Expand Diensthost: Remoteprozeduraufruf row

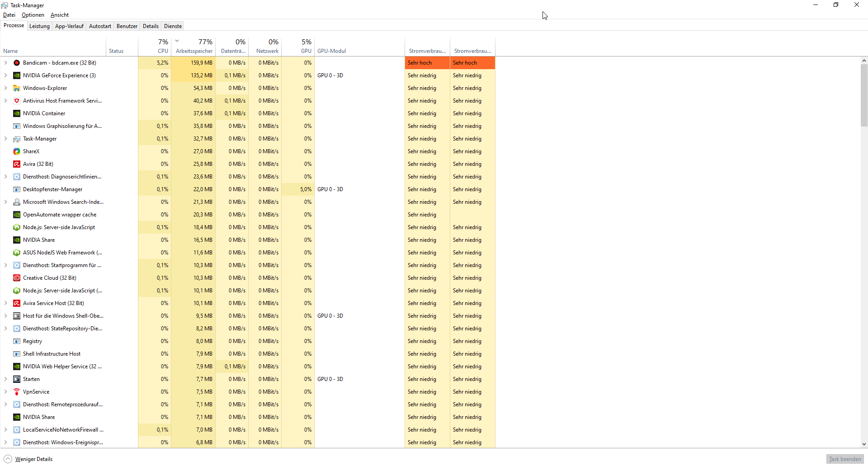[6, 404]
